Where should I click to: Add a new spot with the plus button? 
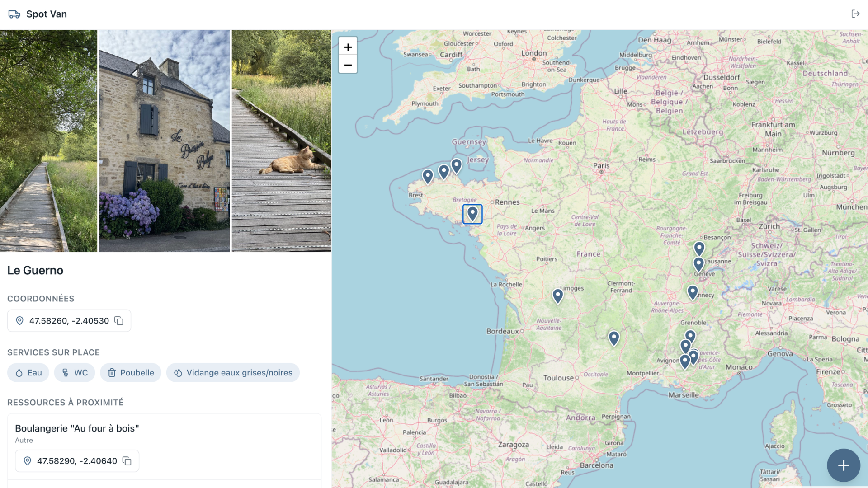pos(843,465)
